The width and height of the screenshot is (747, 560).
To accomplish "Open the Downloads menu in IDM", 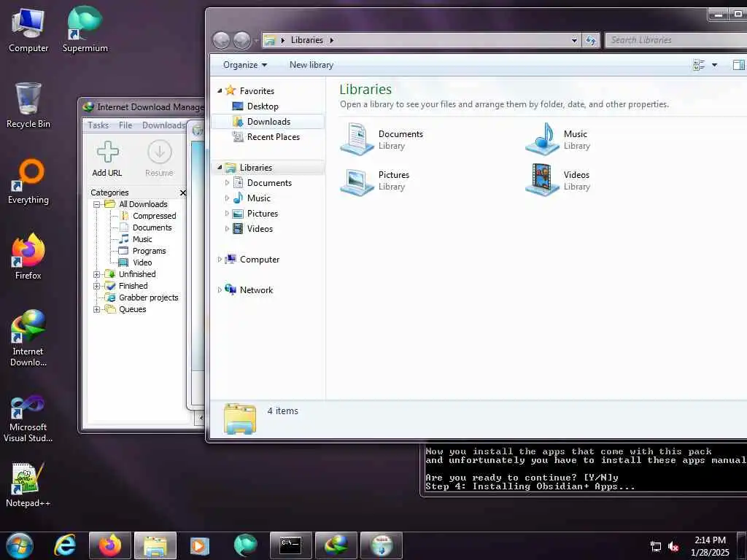I will pos(163,125).
